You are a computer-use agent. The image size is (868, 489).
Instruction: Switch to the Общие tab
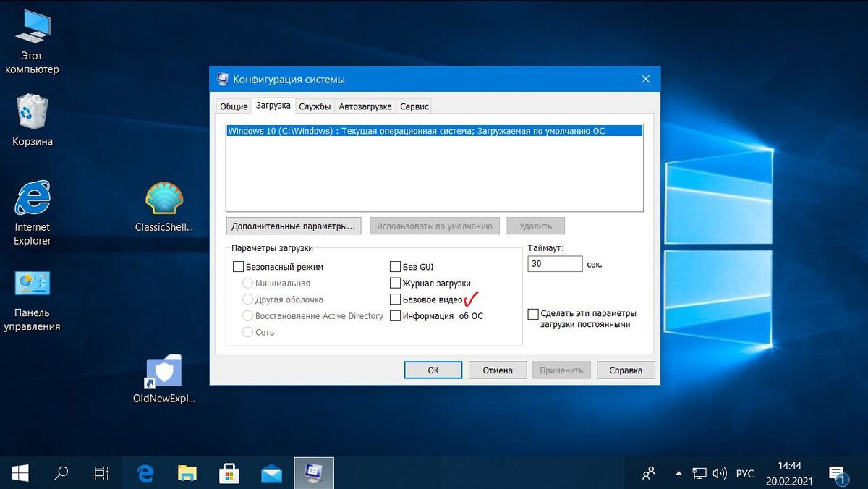pos(234,106)
